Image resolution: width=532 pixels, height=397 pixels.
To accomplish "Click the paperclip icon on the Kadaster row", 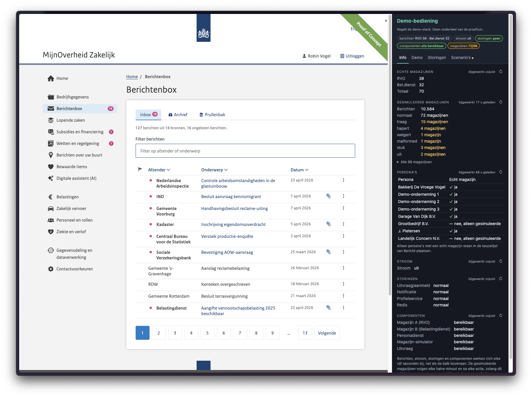I will [328, 224].
